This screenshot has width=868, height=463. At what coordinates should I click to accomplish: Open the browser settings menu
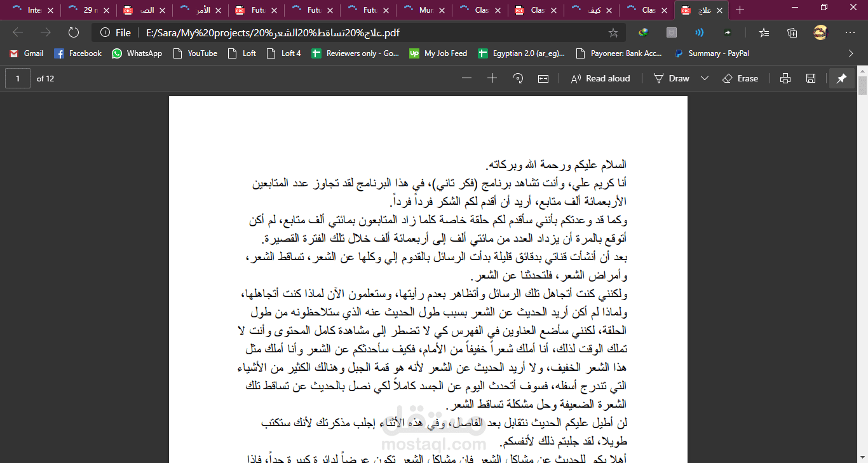(x=850, y=32)
